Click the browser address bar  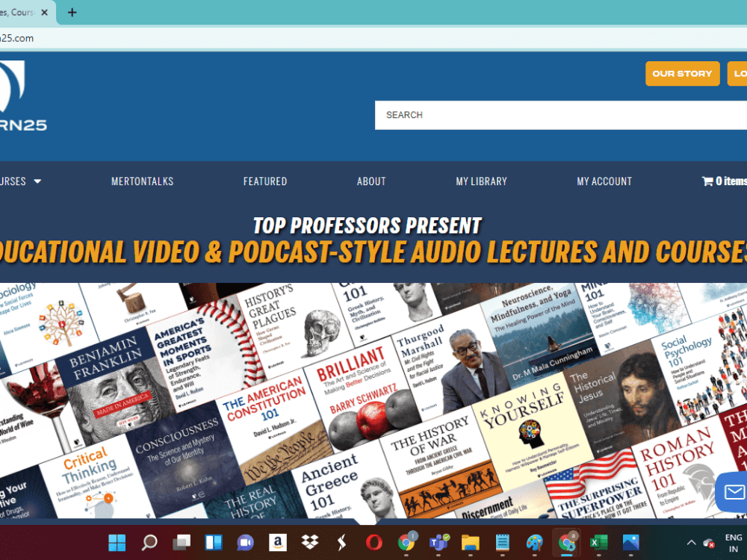pos(373,38)
